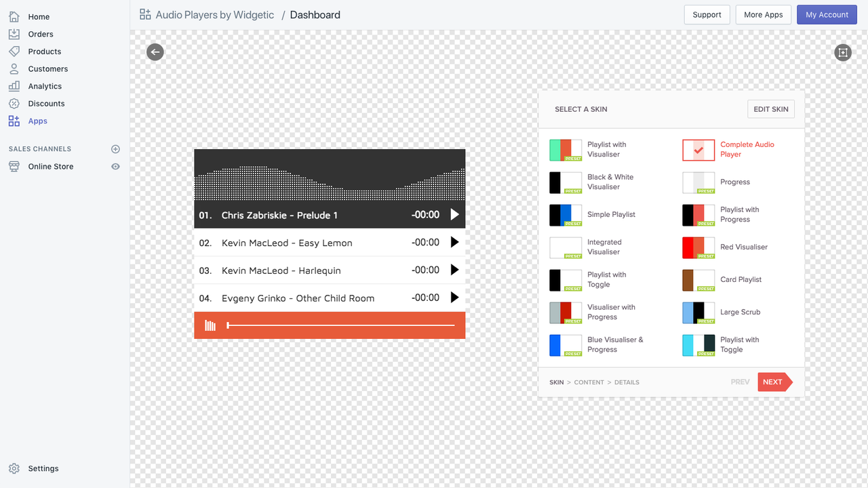The image size is (868, 488).
Task: Click the resize preview icon at top right
Action: click(x=842, y=52)
